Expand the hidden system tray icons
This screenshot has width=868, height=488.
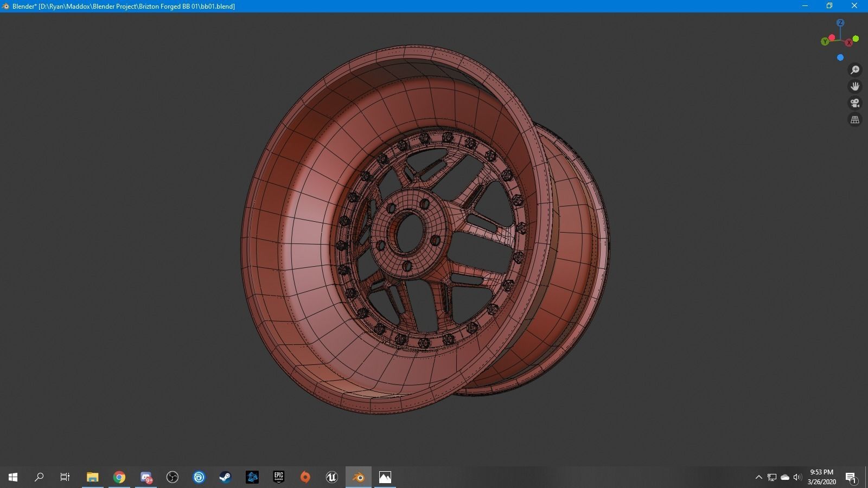pos(758,477)
